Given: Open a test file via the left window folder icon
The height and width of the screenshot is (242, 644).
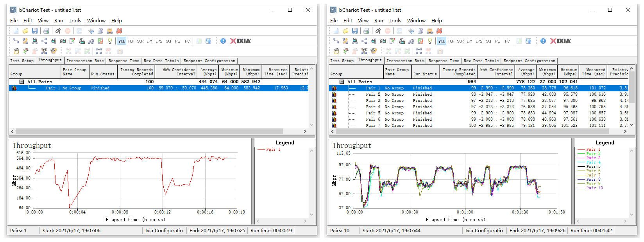Looking at the screenshot, I should pyautogui.click(x=25, y=31).
